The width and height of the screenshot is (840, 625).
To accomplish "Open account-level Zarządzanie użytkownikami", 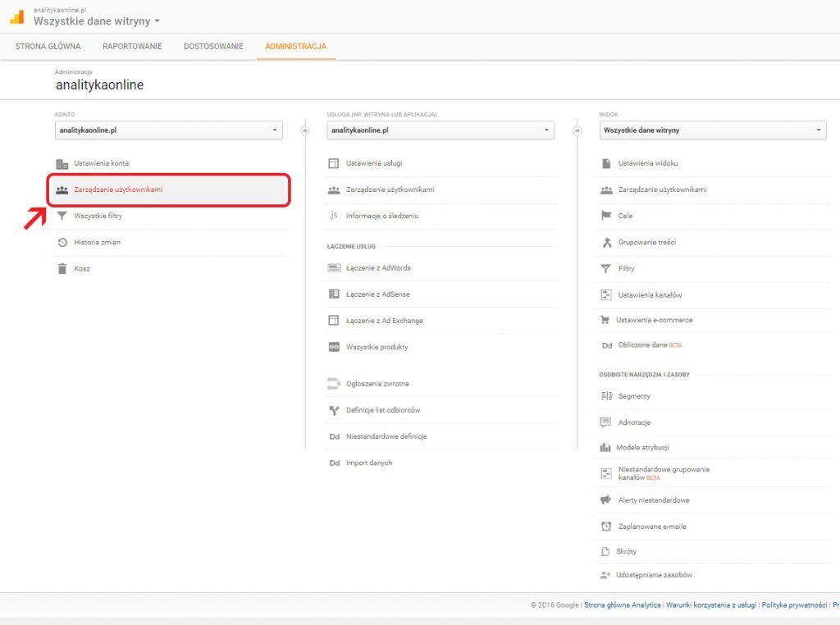I will (169, 189).
